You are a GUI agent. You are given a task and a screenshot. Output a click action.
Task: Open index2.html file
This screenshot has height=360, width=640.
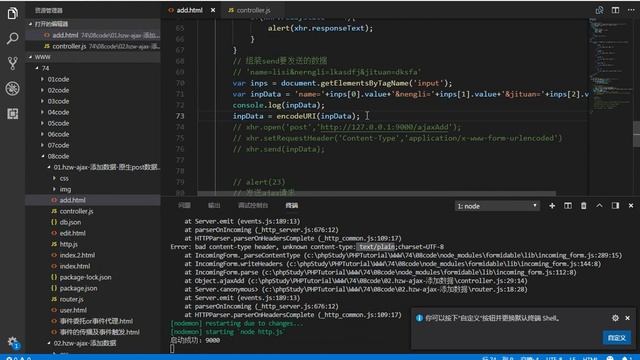(93, 255)
